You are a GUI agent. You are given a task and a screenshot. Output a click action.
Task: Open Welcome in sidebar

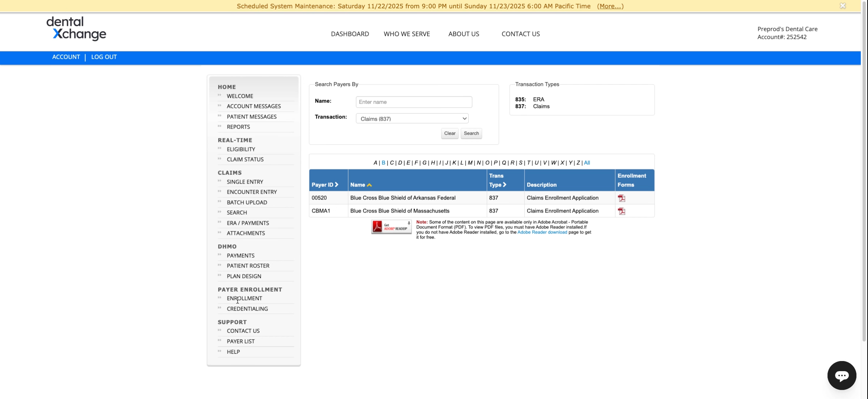[240, 96]
